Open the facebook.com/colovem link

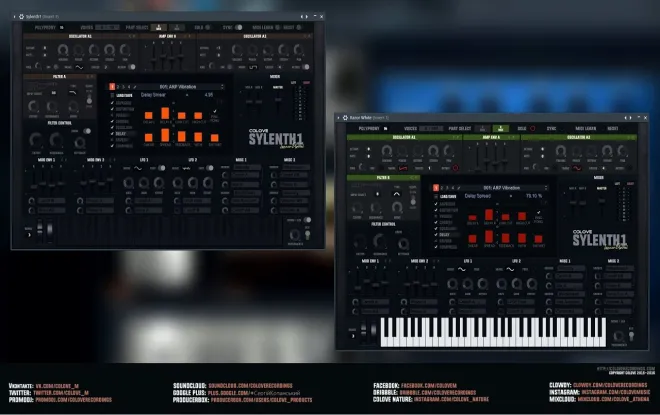point(428,385)
